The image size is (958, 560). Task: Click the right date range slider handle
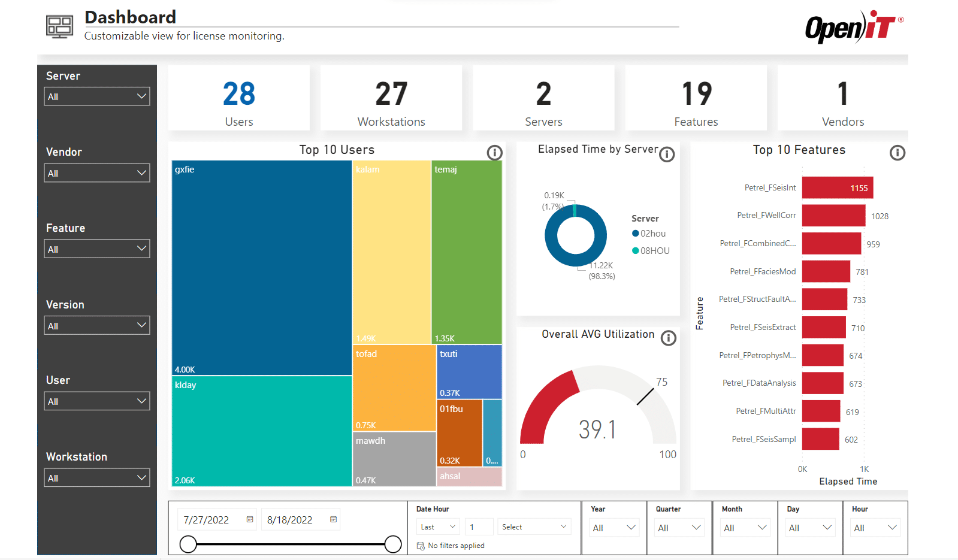393,544
